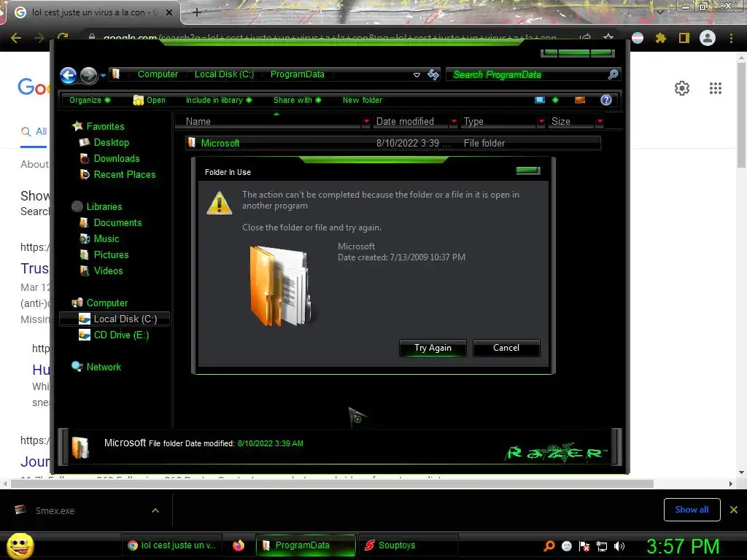Close the Chrome downloads bar

(x=734, y=510)
